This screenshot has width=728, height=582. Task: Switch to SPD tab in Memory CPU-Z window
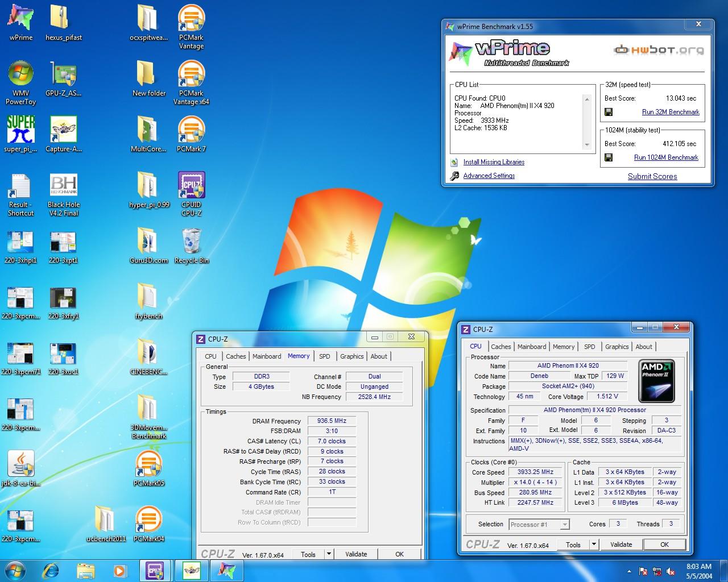(324, 356)
